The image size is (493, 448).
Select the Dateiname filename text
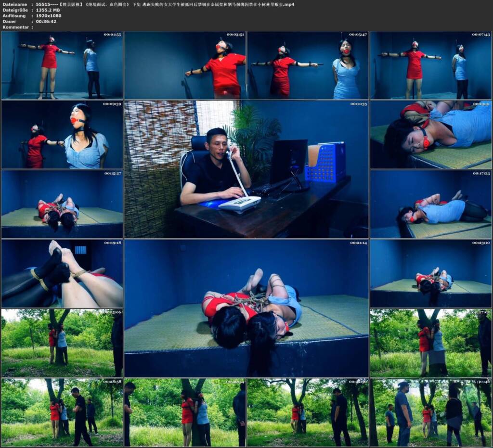(165, 4)
